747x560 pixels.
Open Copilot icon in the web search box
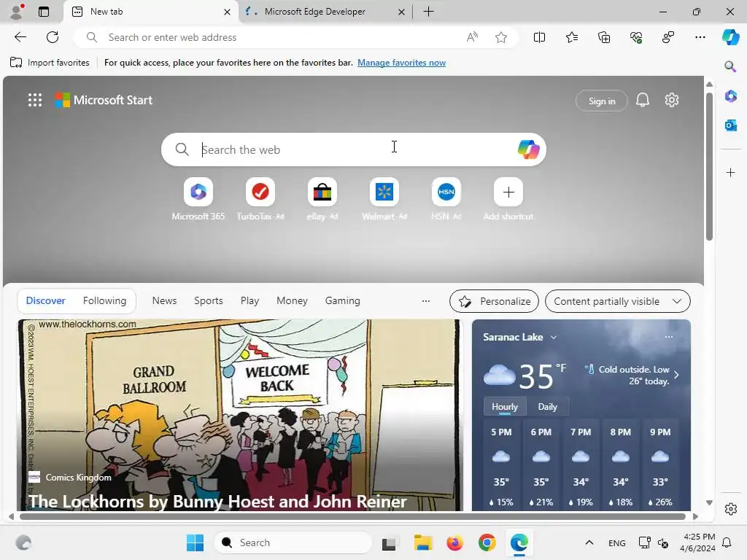tap(528, 149)
